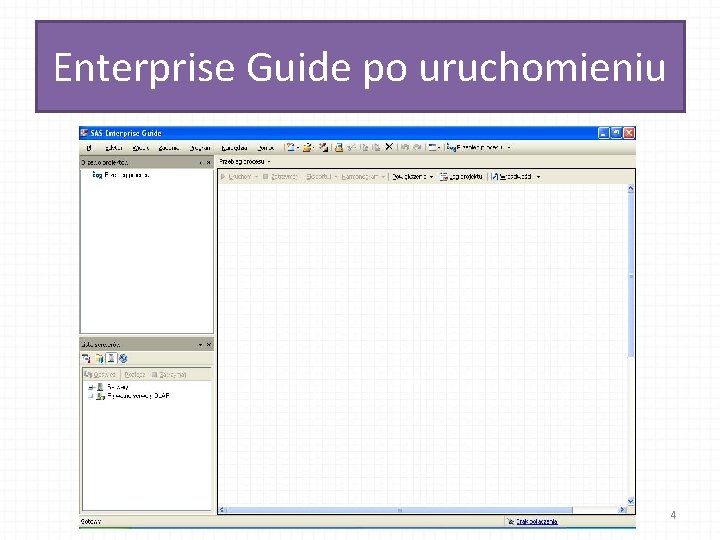This screenshot has height=540, width=720.
Task: Click the globe icon in the server list pane
Action: click(123, 359)
